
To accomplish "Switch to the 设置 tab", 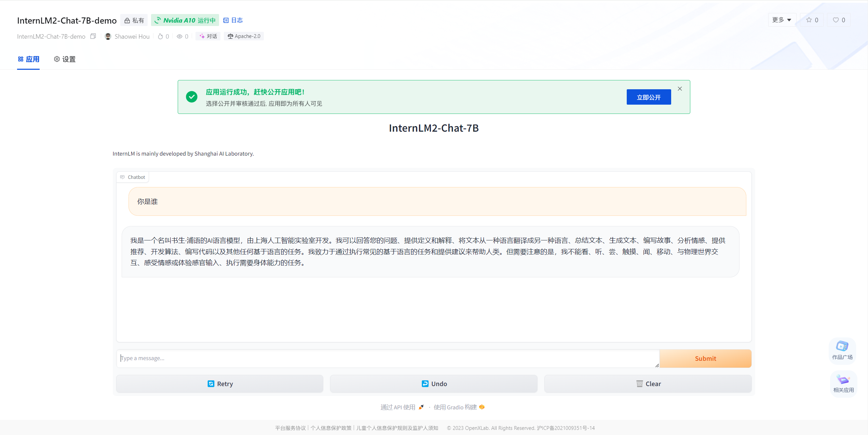I will 65,59.
